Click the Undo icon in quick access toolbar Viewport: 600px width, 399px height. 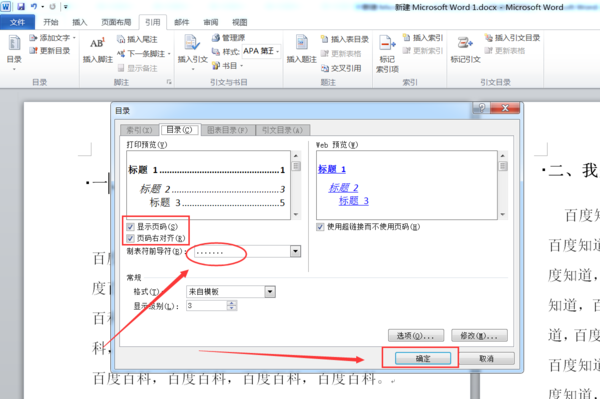click(x=34, y=7)
